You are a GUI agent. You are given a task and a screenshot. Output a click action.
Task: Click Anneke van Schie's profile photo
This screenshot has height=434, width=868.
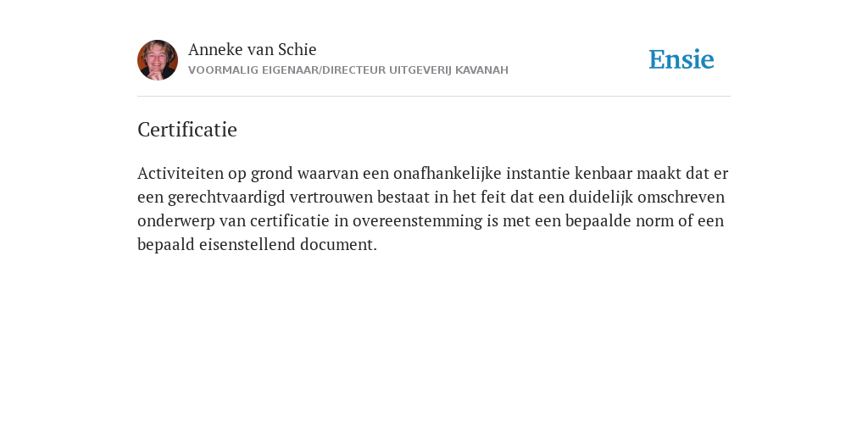point(158,60)
